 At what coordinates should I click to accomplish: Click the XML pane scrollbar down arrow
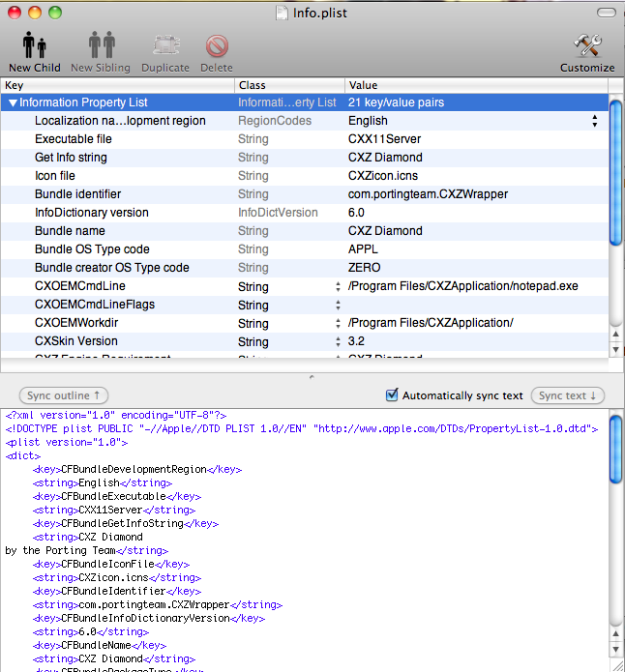[616, 649]
